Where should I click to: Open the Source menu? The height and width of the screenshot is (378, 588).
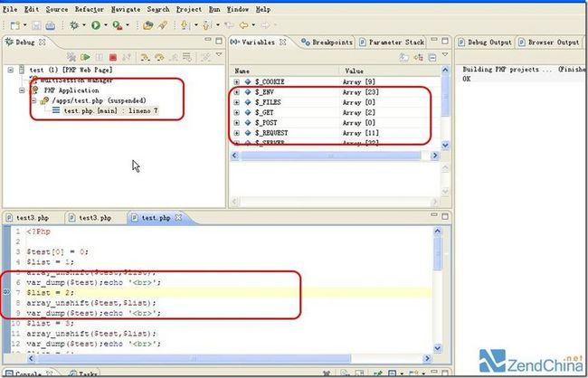point(57,9)
